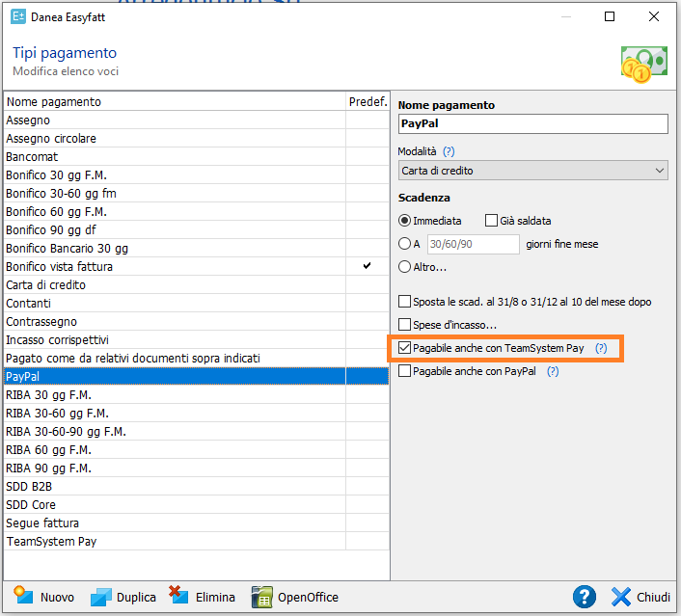Select the Contrassegno row
Viewport: 681px width, 616px height.
point(197,321)
